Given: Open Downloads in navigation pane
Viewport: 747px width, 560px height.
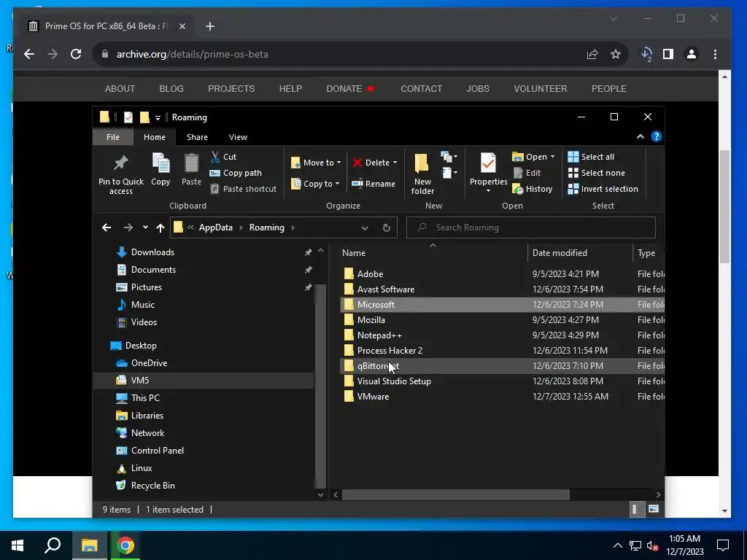Looking at the screenshot, I should click(152, 252).
